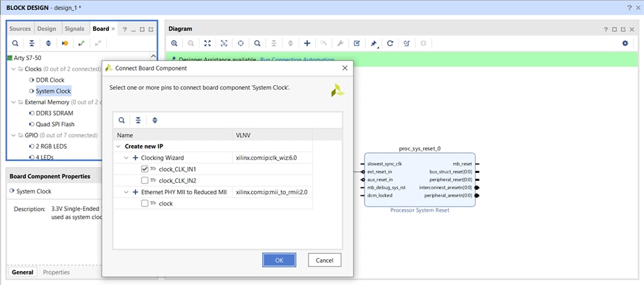This screenshot has height=285, width=644.
Task: Regenerate layout with the refresh icon
Action: click(x=390, y=43)
